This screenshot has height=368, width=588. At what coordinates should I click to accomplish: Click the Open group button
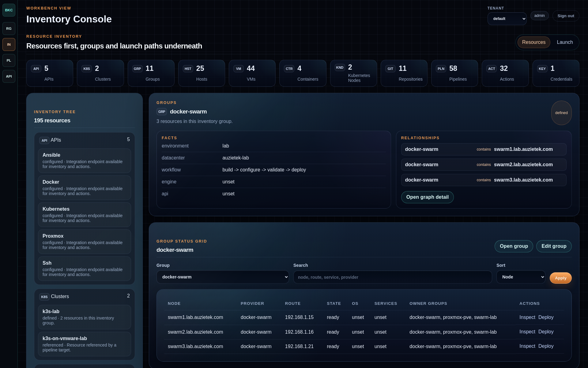tap(514, 246)
